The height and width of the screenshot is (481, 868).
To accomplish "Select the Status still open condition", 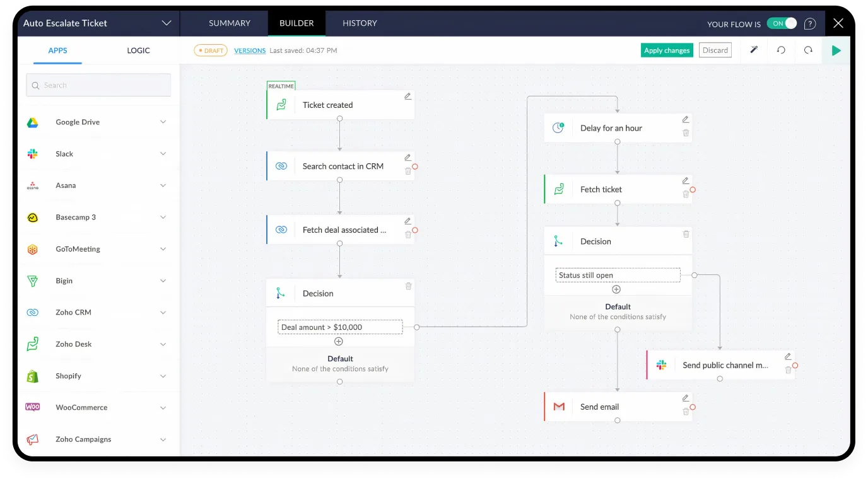I will point(618,275).
